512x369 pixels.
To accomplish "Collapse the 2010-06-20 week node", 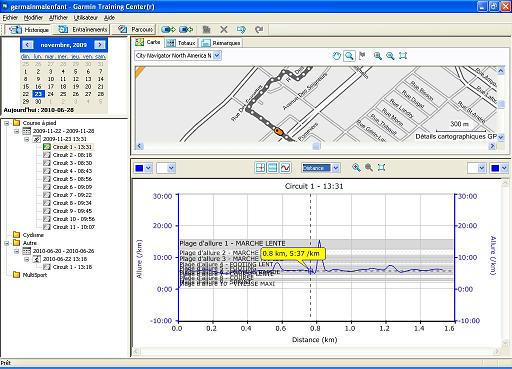I will 17,251.
